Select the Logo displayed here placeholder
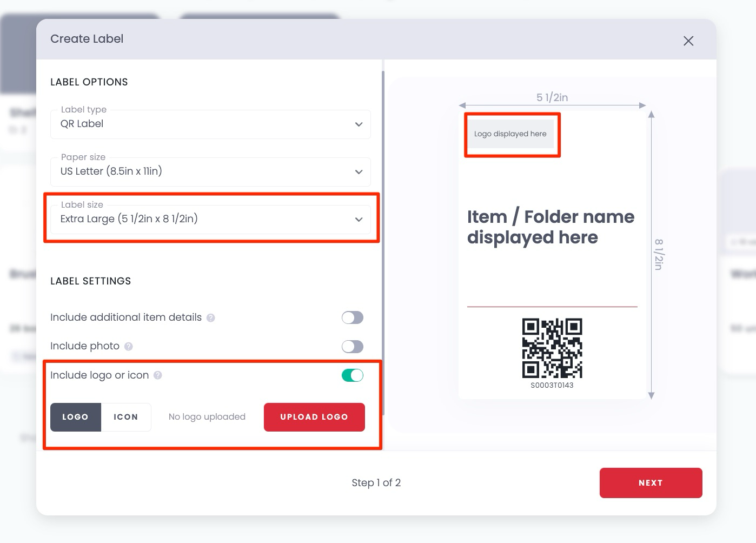The image size is (756, 543). click(x=510, y=134)
